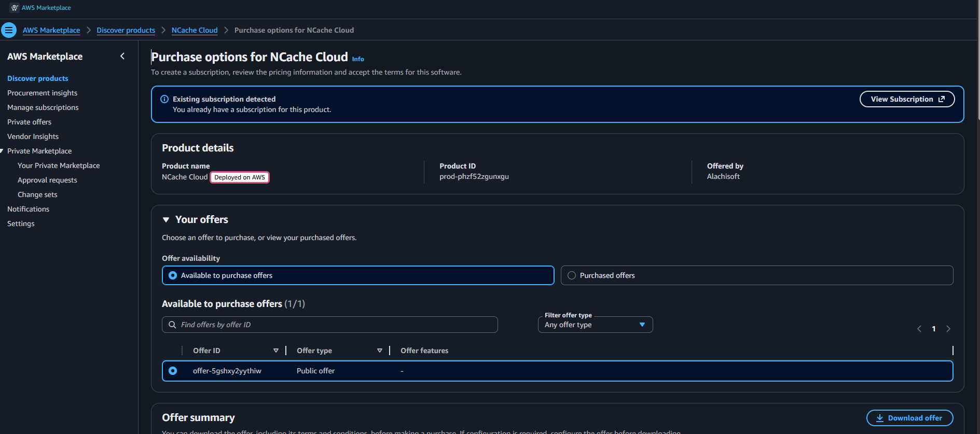This screenshot has height=434, width=980.
Task: Follow AWS Marketplace breadcrumb link
Action: (51, 30)
